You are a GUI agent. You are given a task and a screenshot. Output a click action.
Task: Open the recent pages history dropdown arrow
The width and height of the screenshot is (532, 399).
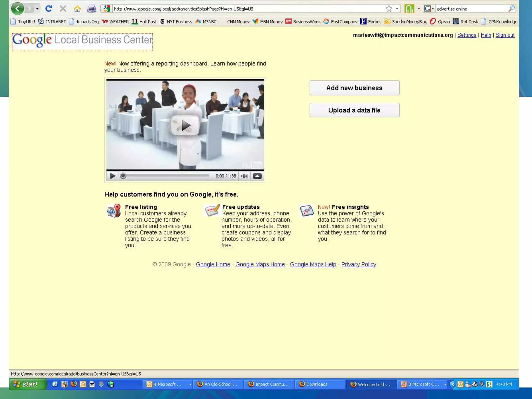(x=37, y=9)
